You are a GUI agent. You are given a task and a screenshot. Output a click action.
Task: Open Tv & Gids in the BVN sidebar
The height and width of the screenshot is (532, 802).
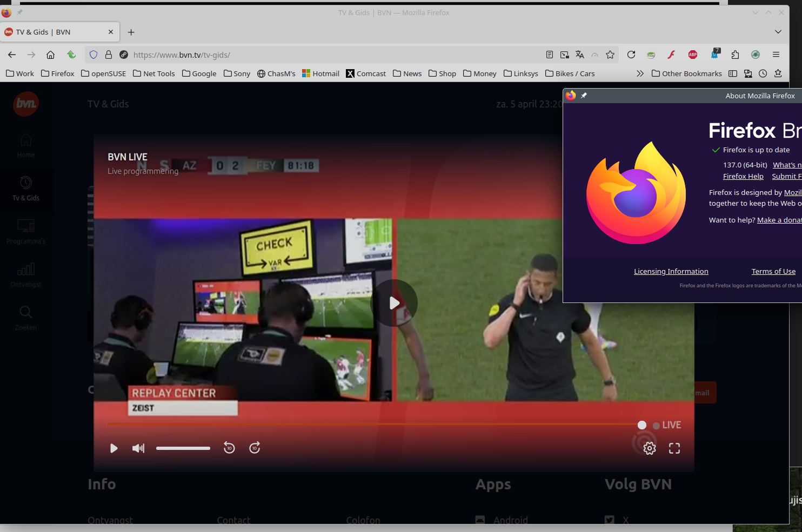(26, 189)
